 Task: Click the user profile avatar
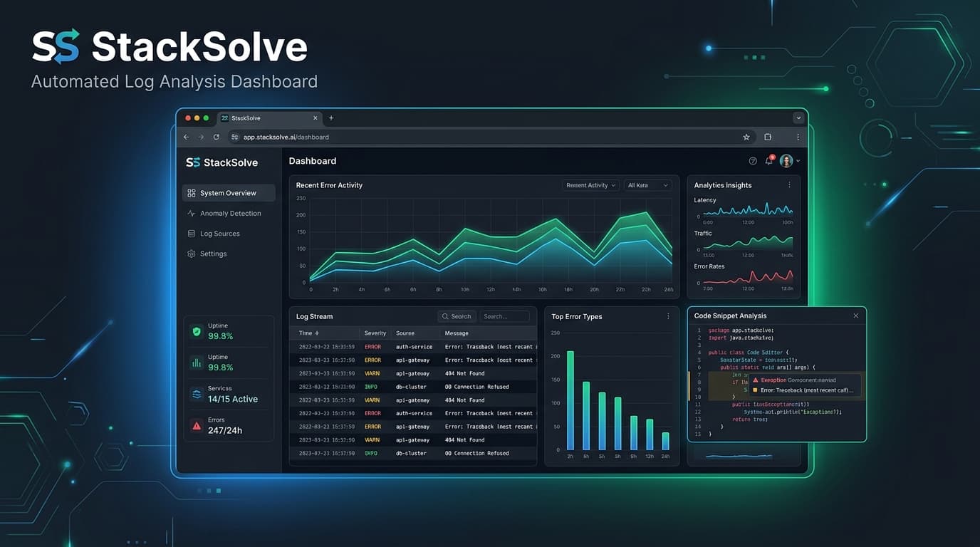tap(786, 161)
